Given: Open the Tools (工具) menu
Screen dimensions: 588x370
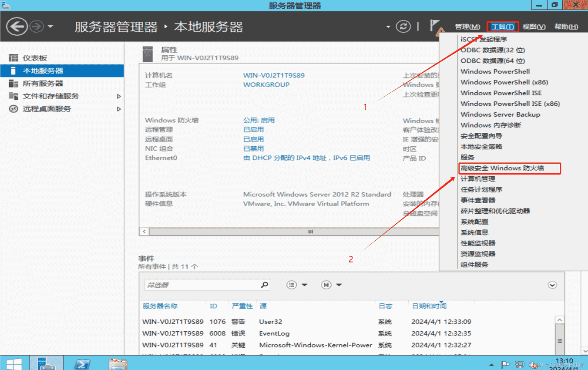Looking at the screenshot, I should pyautogui.click(x=502, y=27).
